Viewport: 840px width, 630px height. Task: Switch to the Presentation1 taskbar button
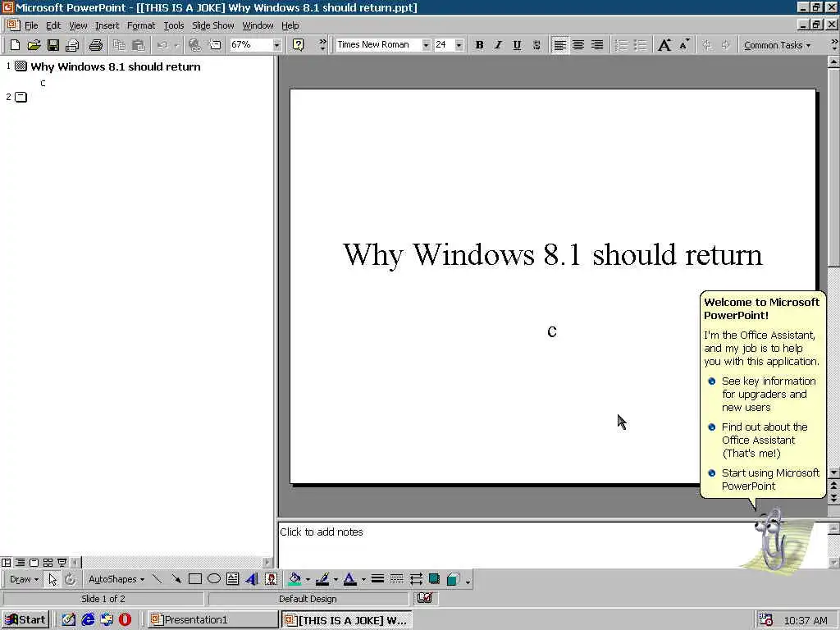(212, 620)
